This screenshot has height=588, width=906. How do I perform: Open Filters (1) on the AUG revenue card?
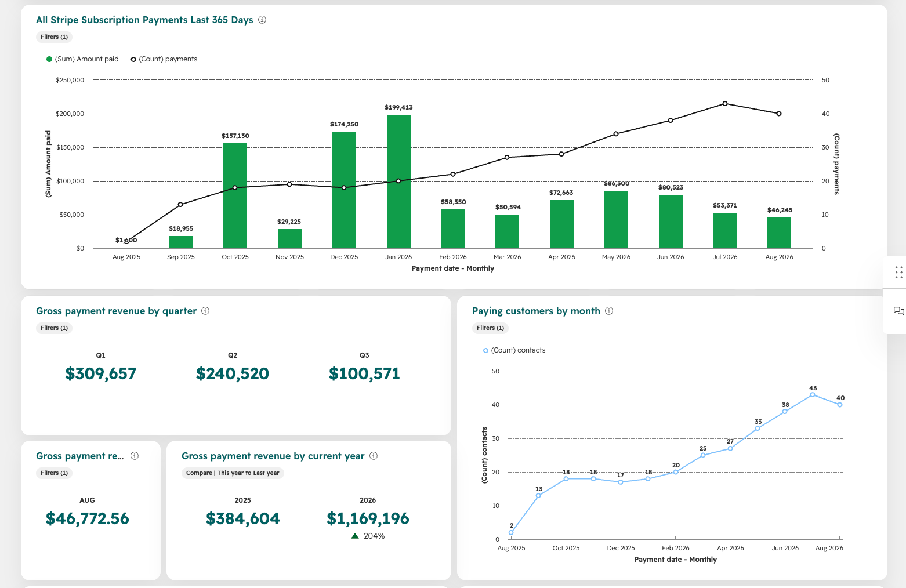tap(55, 473)
